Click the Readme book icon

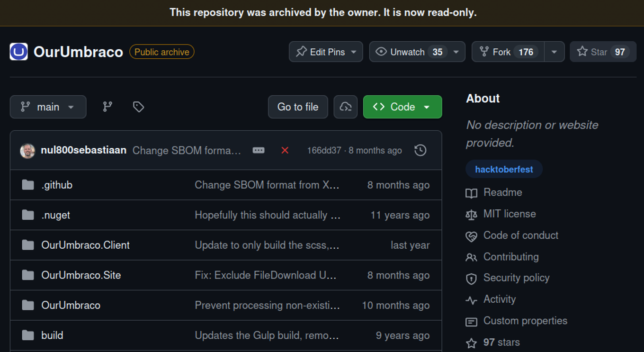(x=471, y=193)
